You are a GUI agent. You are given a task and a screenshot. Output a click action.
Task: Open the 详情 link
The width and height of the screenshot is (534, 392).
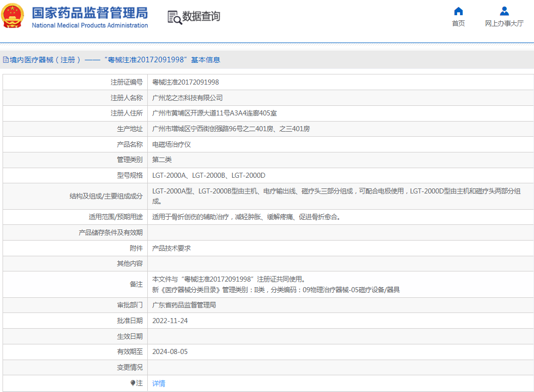click(159, 383)
